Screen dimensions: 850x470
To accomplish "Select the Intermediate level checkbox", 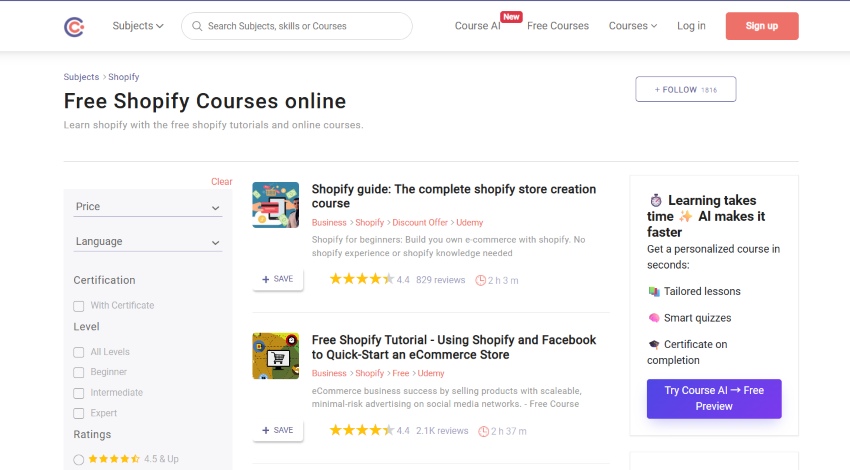I will coord(79,393).
